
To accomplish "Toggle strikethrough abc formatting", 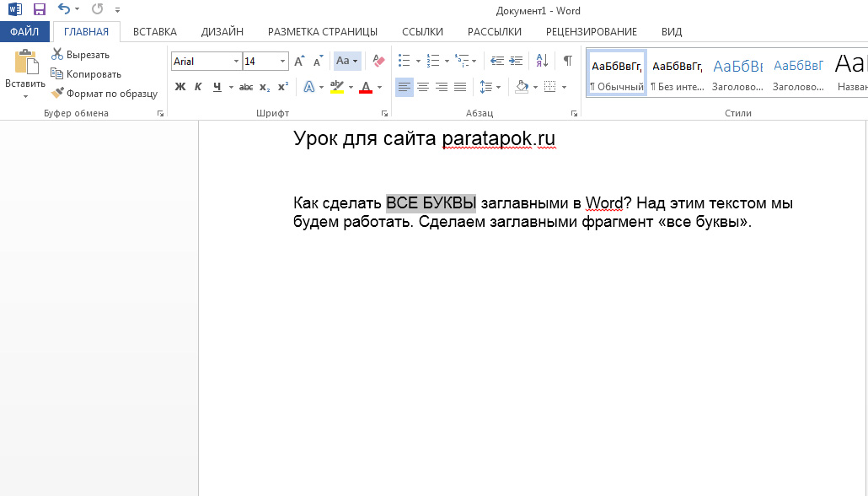I will [x=246, y=87].
